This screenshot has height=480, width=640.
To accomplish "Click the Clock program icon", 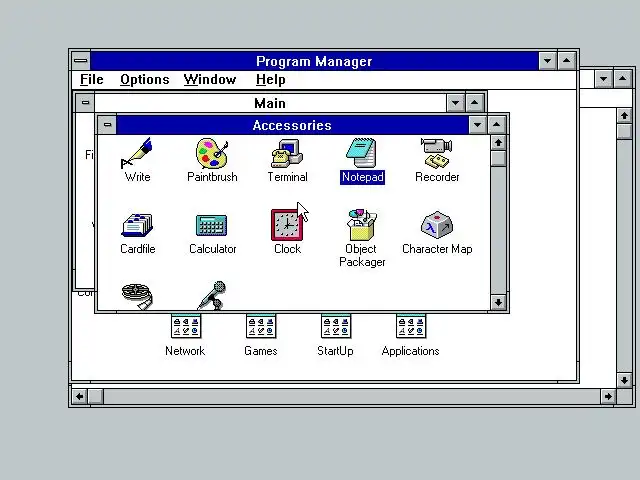I will tap(287, 225).
